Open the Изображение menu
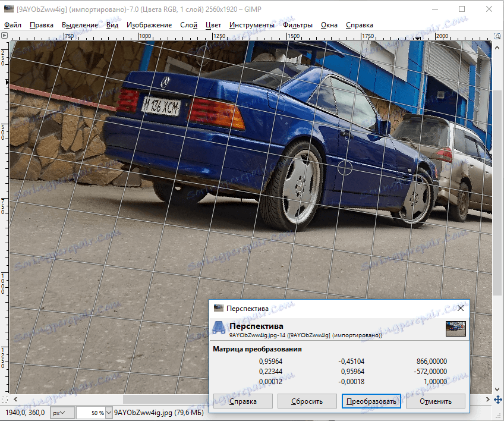The height and width of the screenshot is (421, 504). (x=149, y=25)
